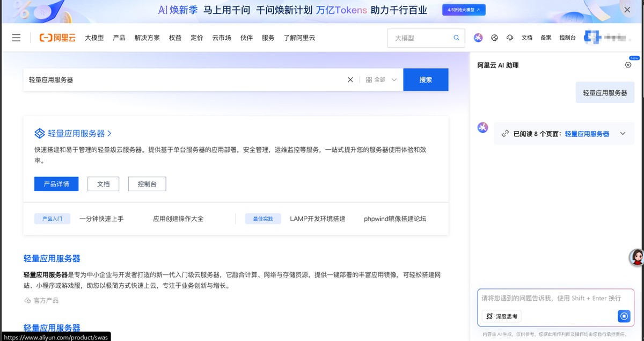644x341 pixels.
Task: Open AI assistant settings hexagon icon
Action: [x=628, y=65]
